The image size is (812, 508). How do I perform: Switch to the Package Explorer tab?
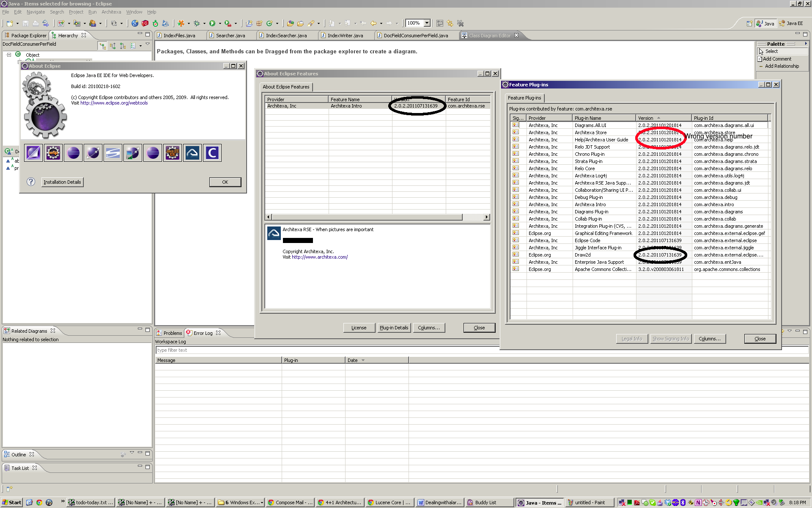tap(25, 36)
